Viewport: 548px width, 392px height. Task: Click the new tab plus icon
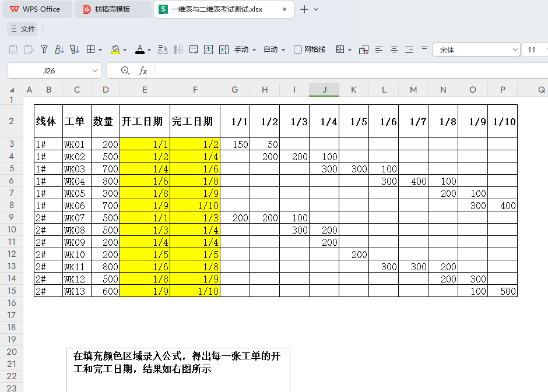pyautogui.click(x=304, y=9)
